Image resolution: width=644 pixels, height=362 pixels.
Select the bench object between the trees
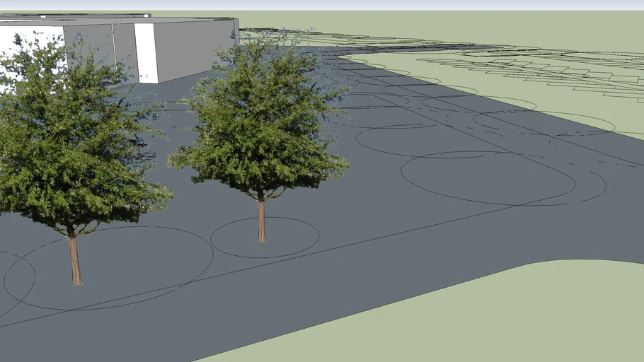point(139,143)
